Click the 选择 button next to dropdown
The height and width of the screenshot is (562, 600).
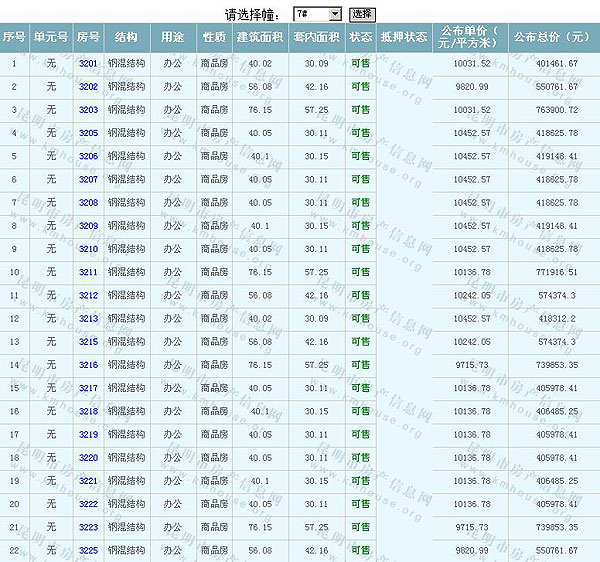[362, 14]
